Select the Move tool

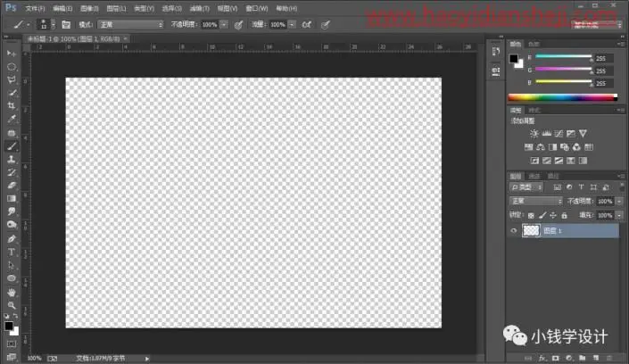point(12,54)
